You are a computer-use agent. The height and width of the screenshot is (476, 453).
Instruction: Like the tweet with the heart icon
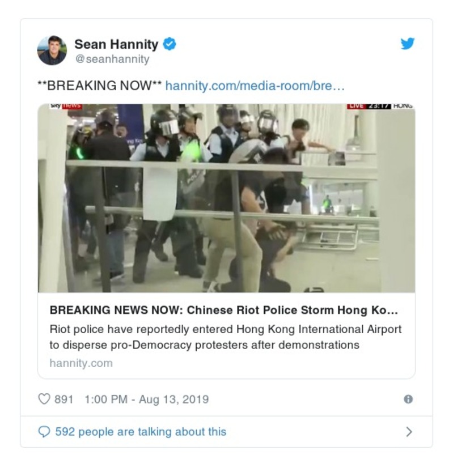tap(44, 399)
